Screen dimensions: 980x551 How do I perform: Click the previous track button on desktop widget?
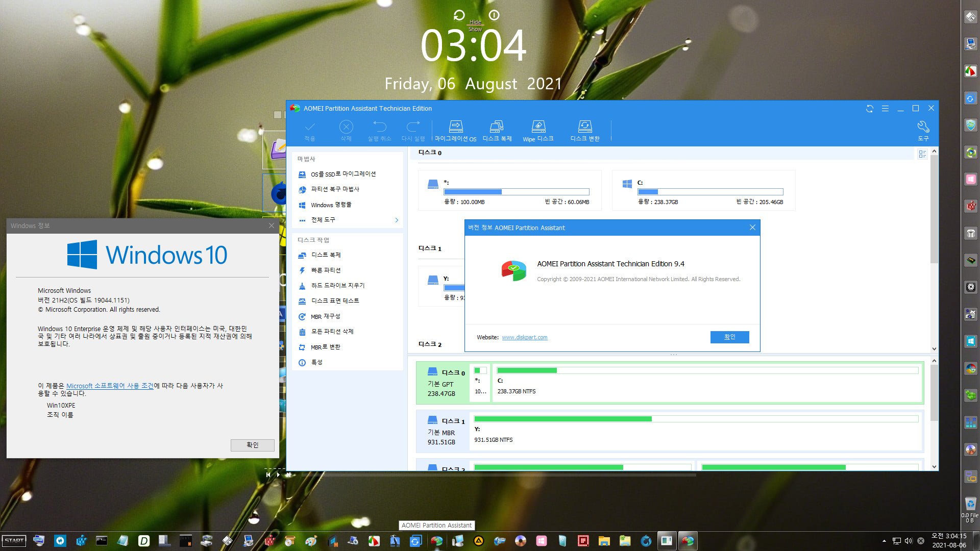pyautogui.click(x=268, y=474)
